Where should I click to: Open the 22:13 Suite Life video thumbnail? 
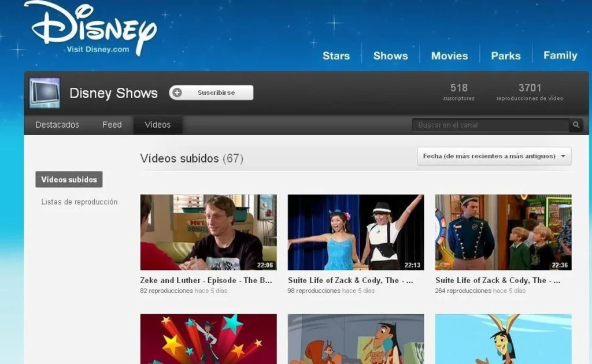[356, 232]
